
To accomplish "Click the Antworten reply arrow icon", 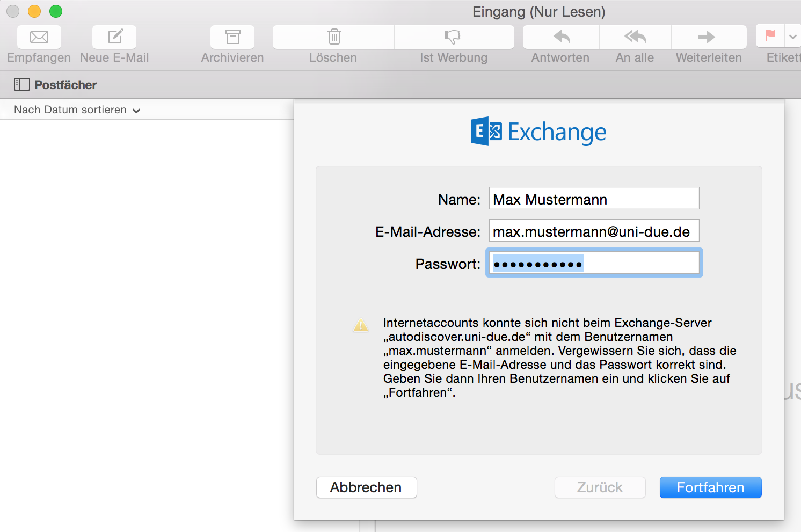I will [560, 37].
